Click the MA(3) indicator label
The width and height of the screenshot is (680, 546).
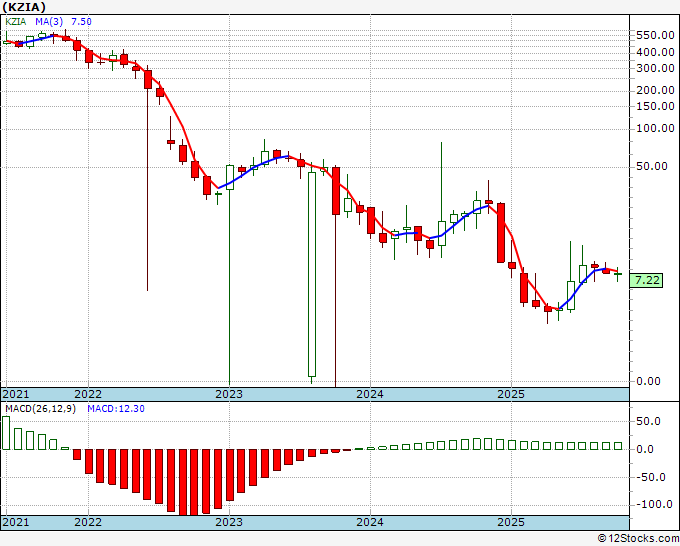pyautogui.click(x=49, y=21)
